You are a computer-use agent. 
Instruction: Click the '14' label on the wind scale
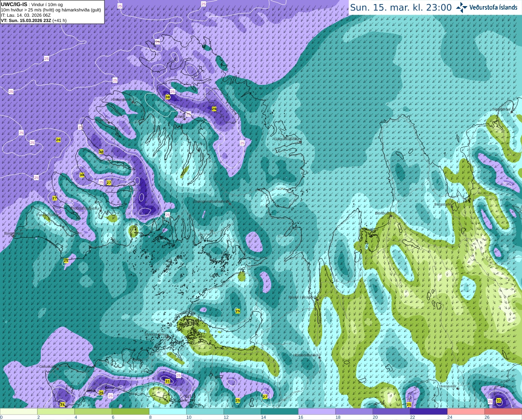click(x=263, y=418)
